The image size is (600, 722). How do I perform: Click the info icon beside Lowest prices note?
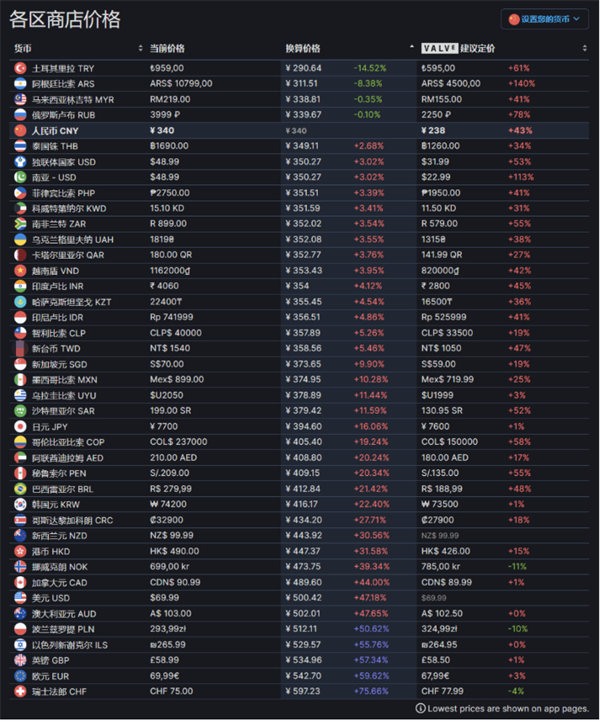tap(420, 709)
